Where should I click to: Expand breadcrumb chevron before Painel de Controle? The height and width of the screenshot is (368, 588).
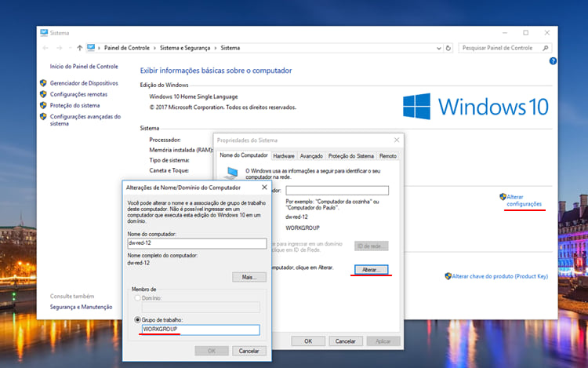pyautogui.click(x=99, y=48)
